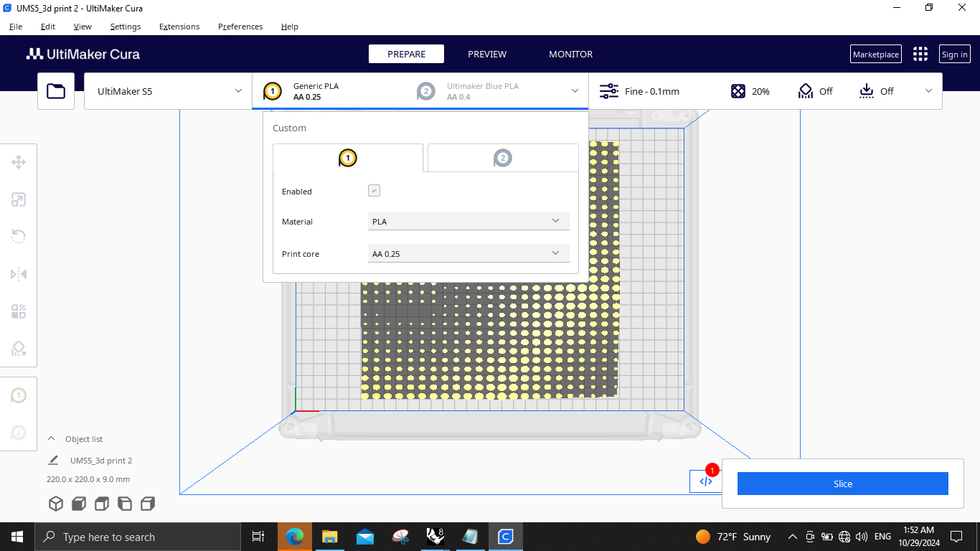Select the Support Blocker tool
Viewport: 980px width, 551px height.
[19, 349]
